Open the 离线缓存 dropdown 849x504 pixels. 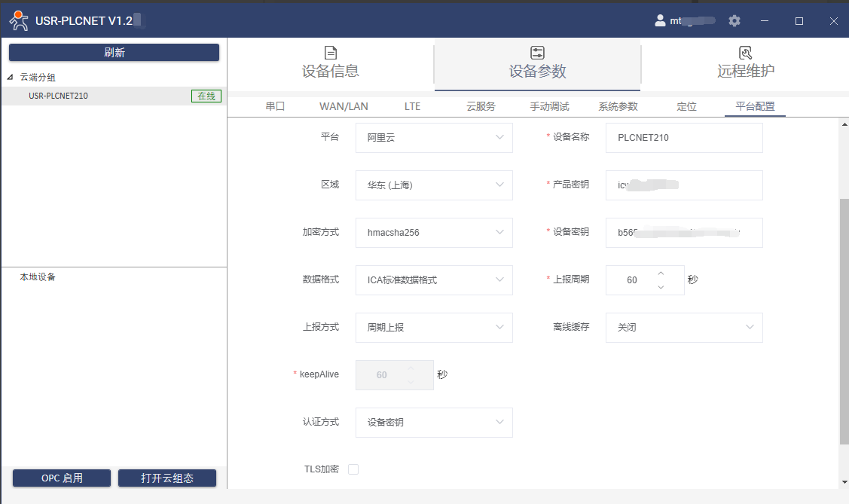(x=684, y=328)
